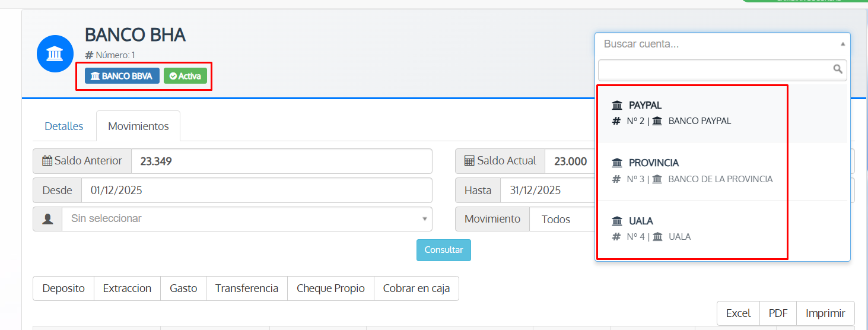Screen dimensions: 868x330
Task: Click the Deposito button
Action: [63, 288]
